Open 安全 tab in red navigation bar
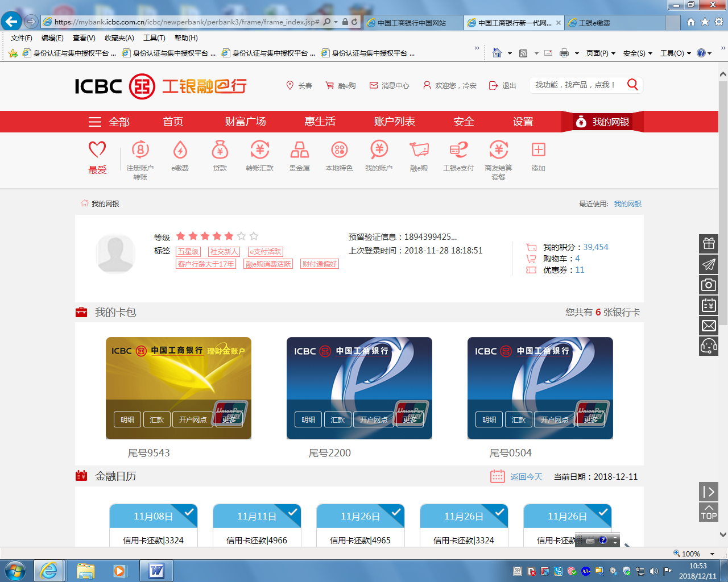The width and height of the screenshot is (728, 582). coord(464,122)
